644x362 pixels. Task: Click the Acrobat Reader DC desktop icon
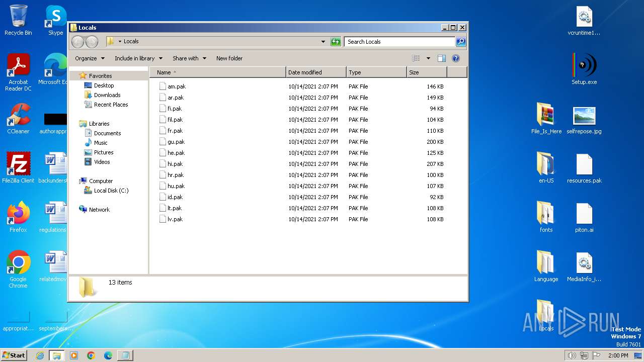18,72
